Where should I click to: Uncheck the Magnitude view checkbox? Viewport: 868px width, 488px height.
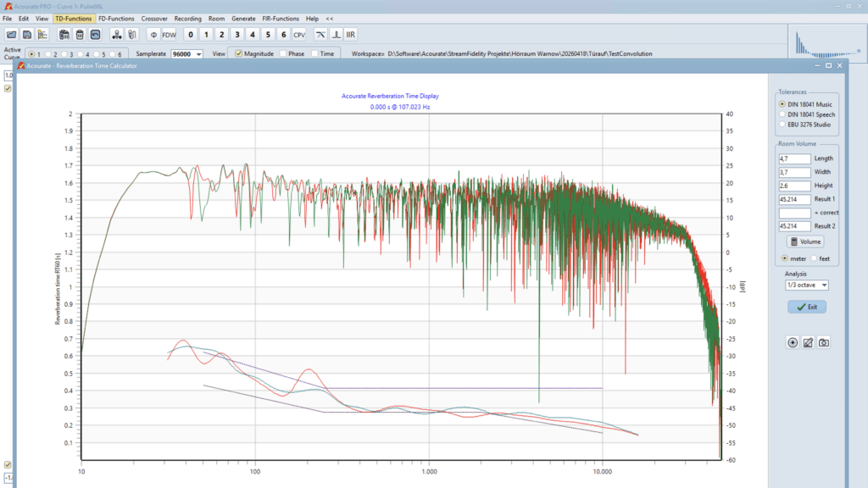239,53
